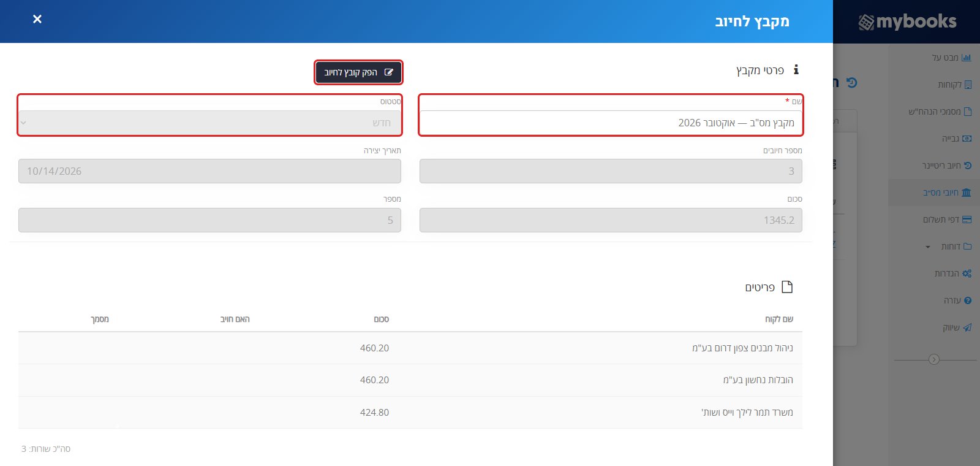
Task: Open לקוחות customers building icon
Action: [x=968, y=85]
